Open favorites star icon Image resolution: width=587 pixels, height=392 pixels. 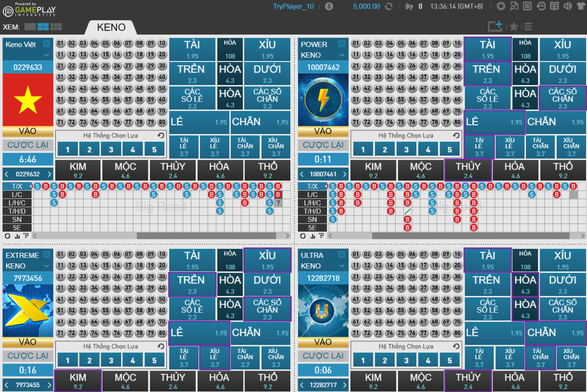513,26
